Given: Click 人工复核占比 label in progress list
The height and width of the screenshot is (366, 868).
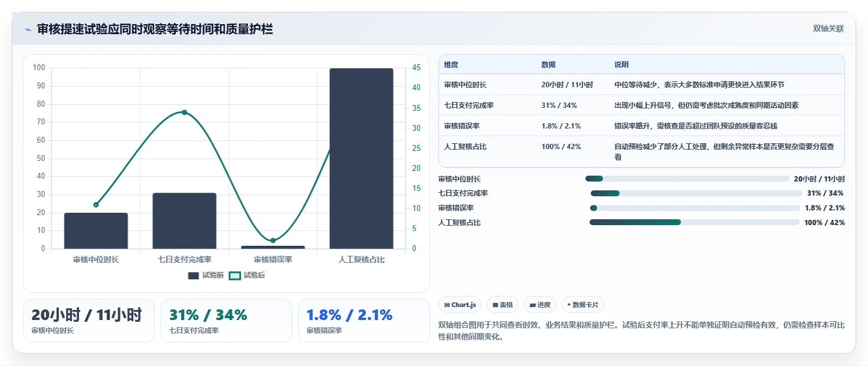Looking at the screenshot, I should pos(460,223).
